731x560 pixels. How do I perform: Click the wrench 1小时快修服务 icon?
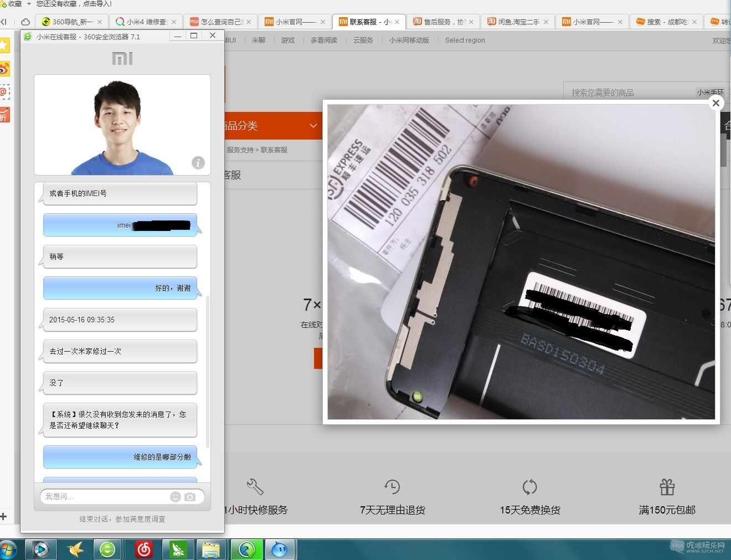click(x=255, y=487)
